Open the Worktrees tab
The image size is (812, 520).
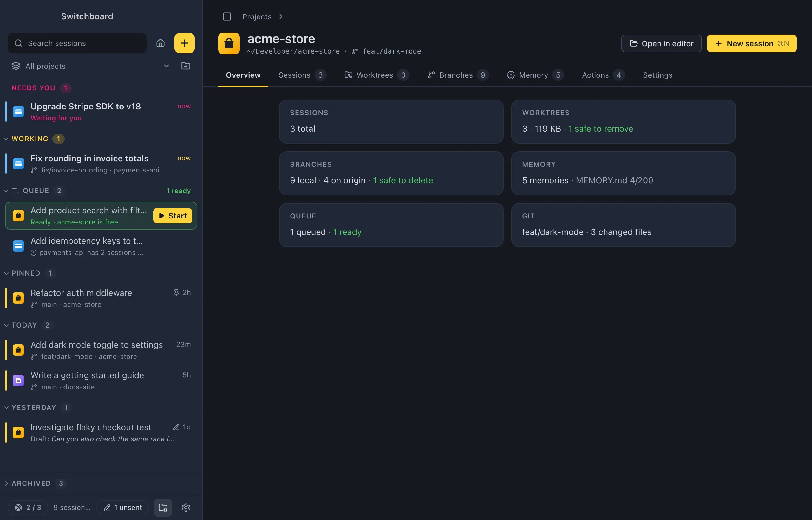click(x=377, y=75)
